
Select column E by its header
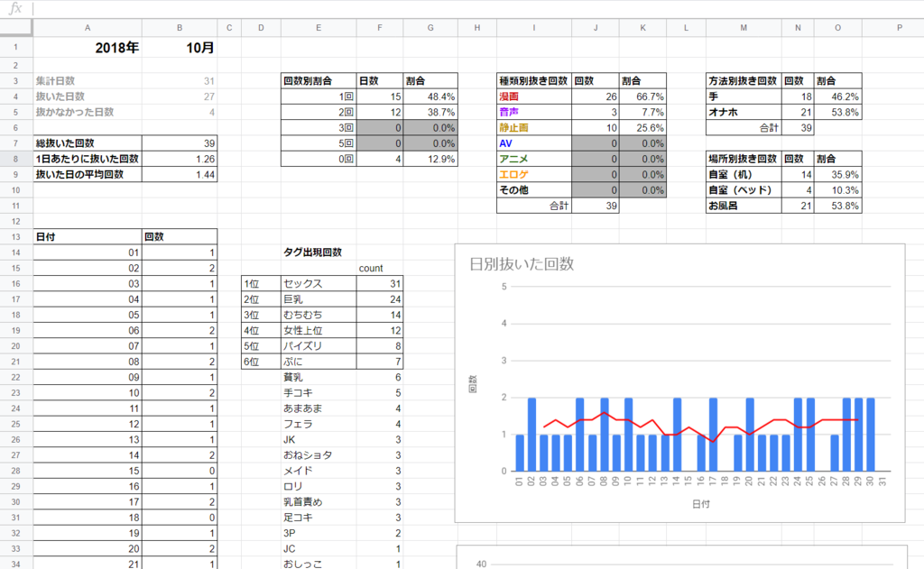click(x=319, y=28)
